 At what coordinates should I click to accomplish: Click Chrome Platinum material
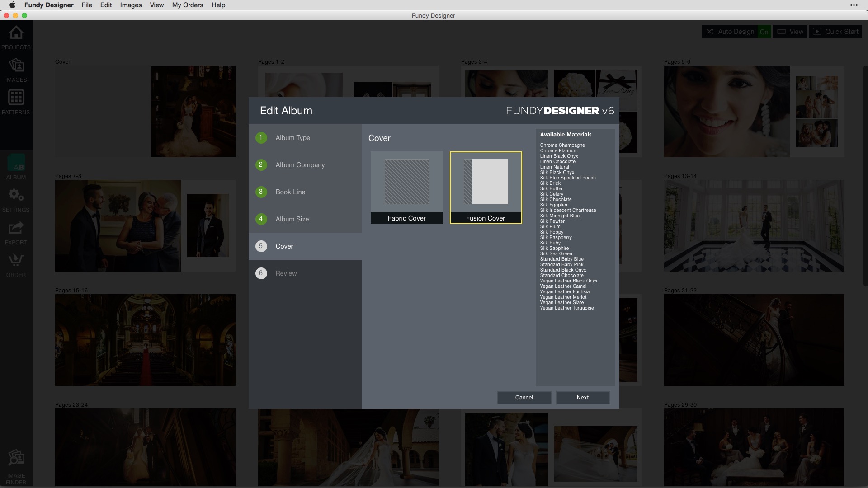click(x=559, y=150)
